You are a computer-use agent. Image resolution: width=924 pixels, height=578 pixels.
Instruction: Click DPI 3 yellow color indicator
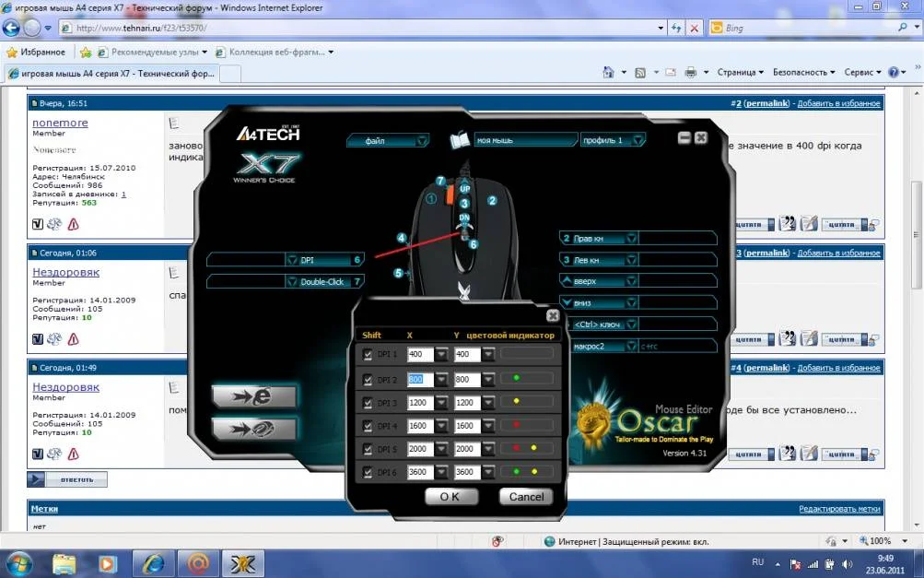pyautogui.click(x=516, y=401)
